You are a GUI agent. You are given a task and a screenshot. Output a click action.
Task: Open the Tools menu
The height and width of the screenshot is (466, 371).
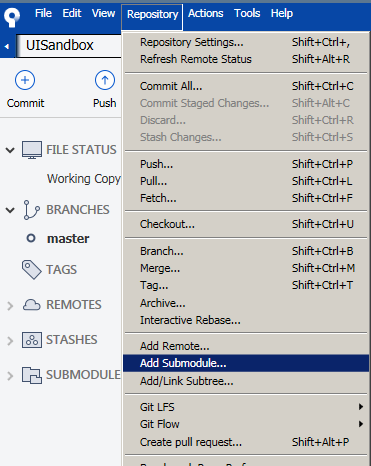[247, 13]
